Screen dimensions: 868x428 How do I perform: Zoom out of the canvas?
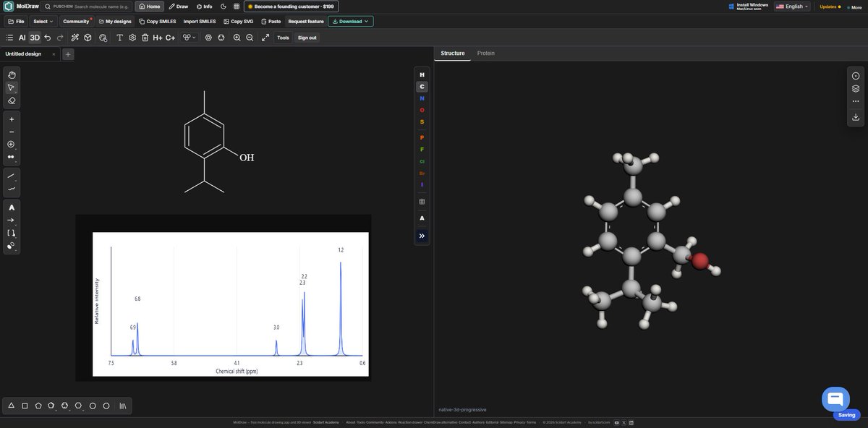[x=250, y=38]
